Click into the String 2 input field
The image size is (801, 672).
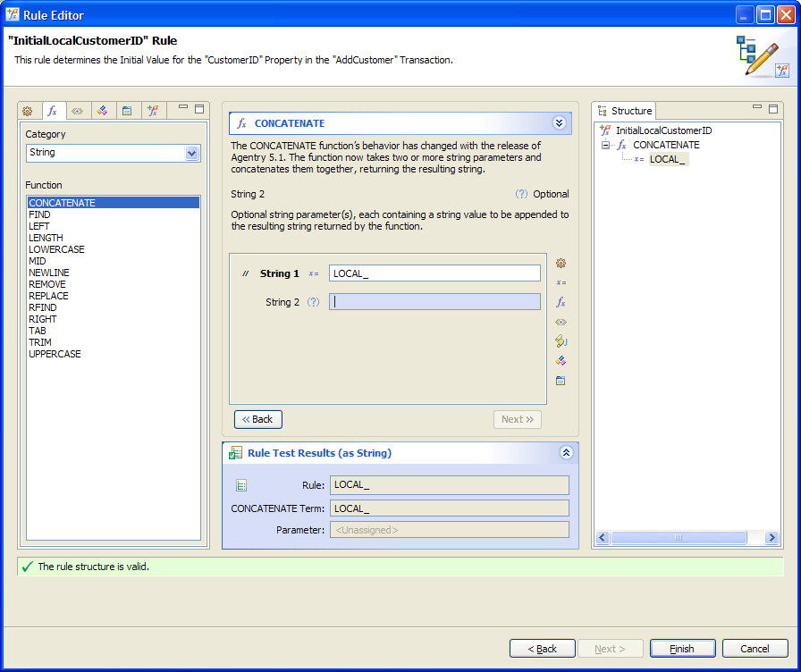(434, 302)
